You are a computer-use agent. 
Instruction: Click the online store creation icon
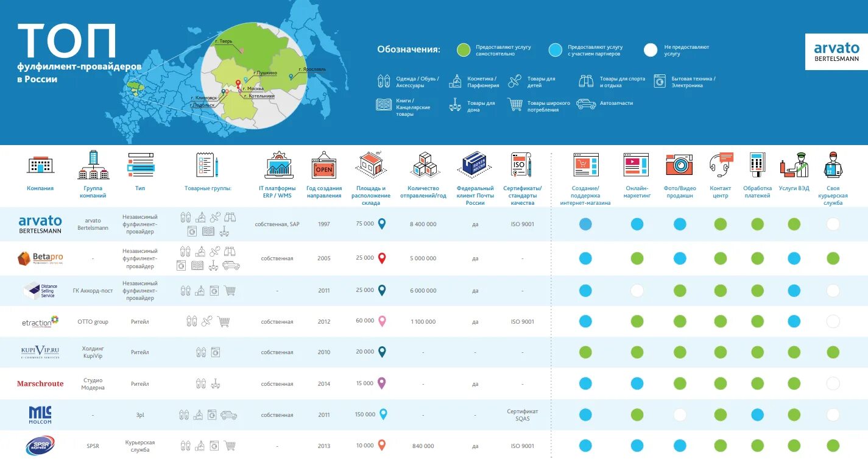[586, 165]
